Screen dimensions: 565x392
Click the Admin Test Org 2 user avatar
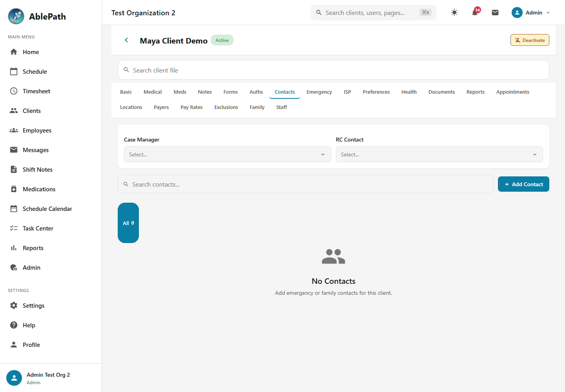pos(14,378)
